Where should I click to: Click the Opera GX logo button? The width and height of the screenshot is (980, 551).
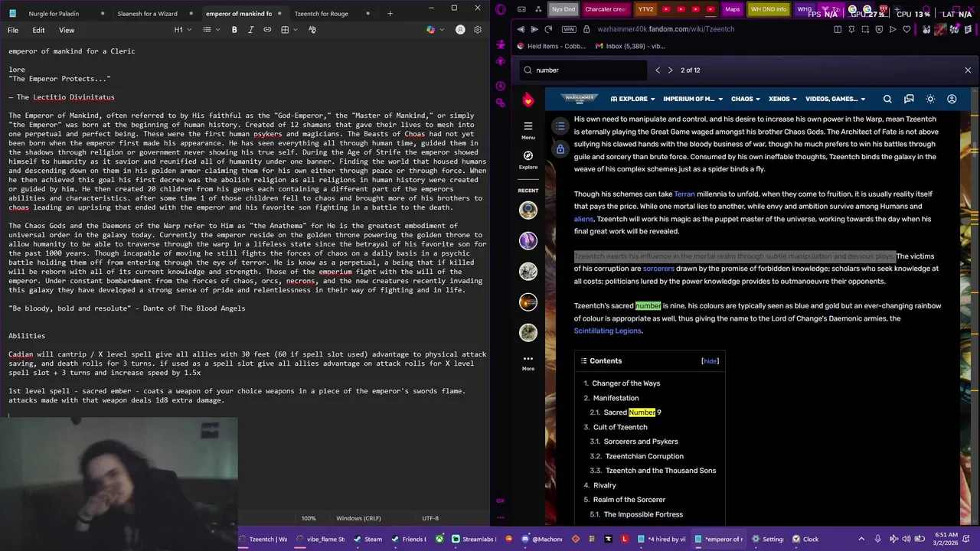(501, 9)
